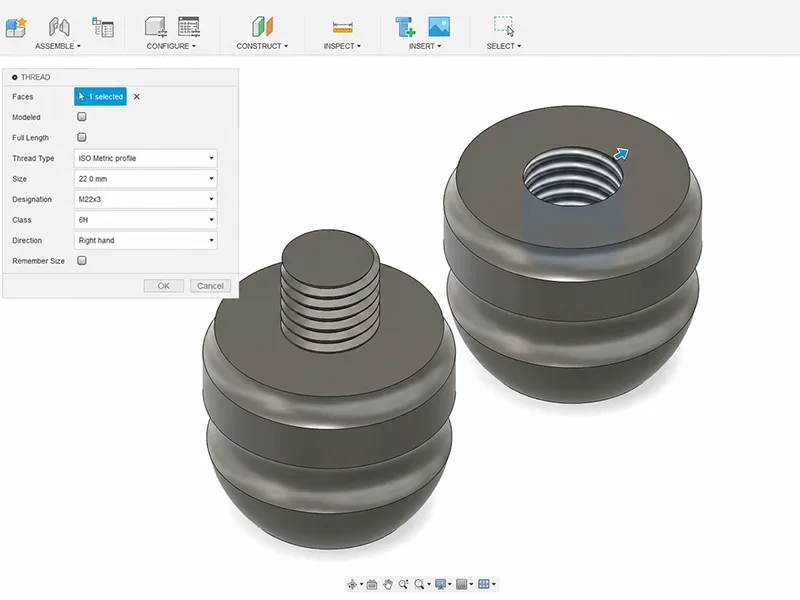Click the Joint icon above ASSEMBLE
The height and width of the screenshot is (600, 800).
[x=59, y=27]
